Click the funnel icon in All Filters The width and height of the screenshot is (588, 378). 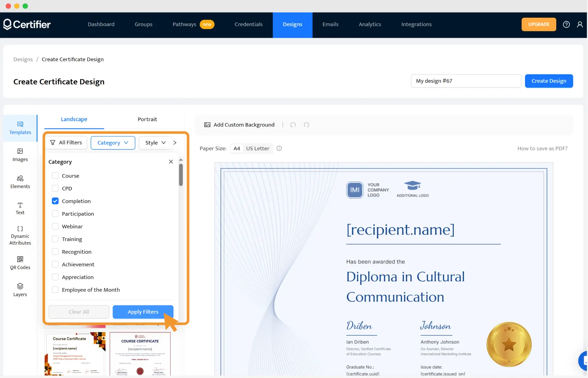[x=53, y=143]
